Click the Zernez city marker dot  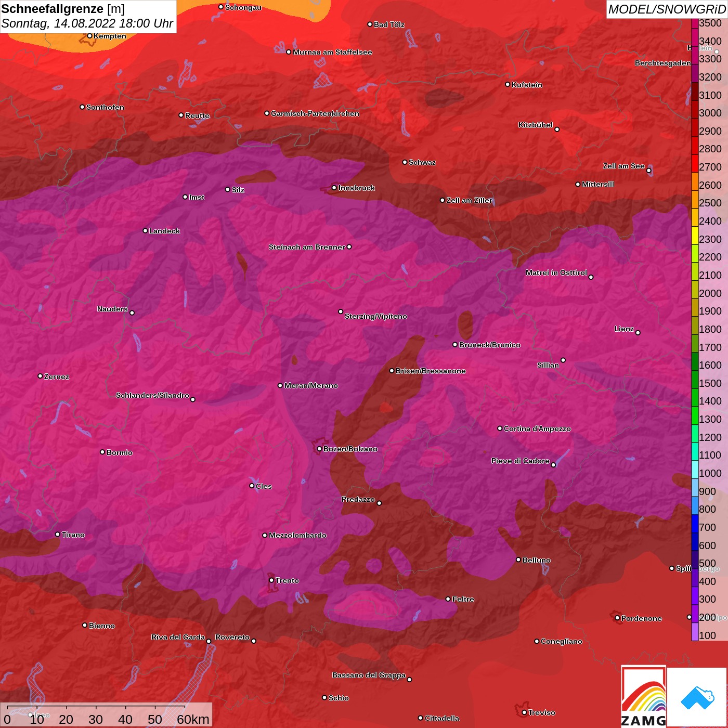coord(40,376)
